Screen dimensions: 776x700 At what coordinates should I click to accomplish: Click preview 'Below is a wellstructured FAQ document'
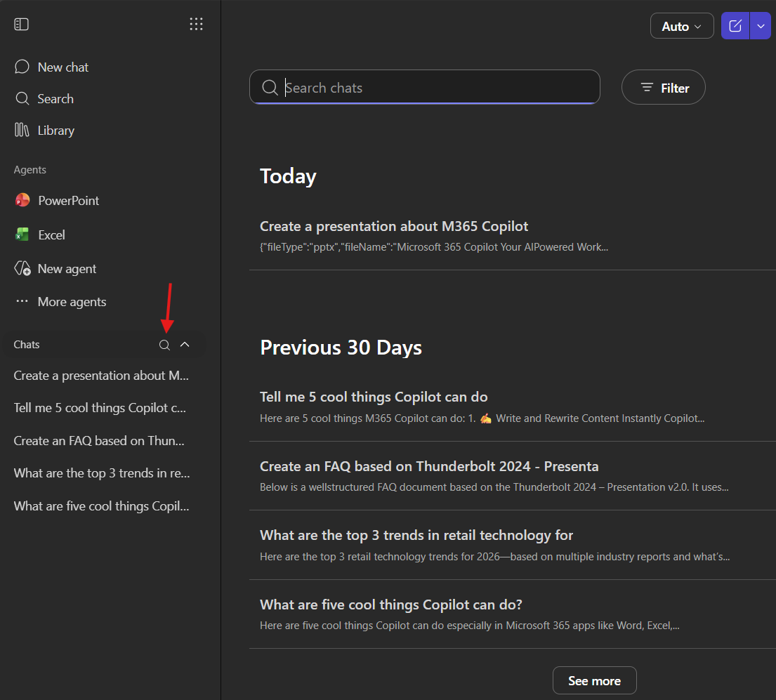click(494, 487)
